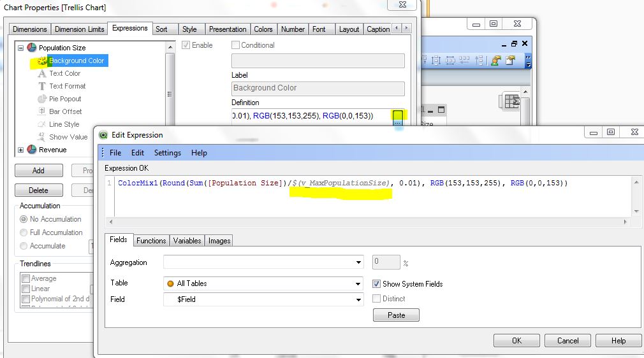
Task: Switch to the Dimension Limits tab
Action: click(x=79, y=29)
